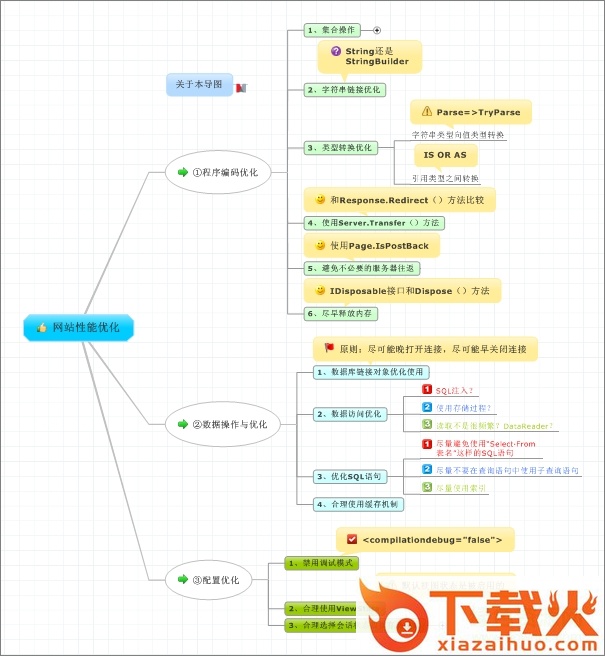Select node 1、数据库链接对象优化使用

coord(371,372)
